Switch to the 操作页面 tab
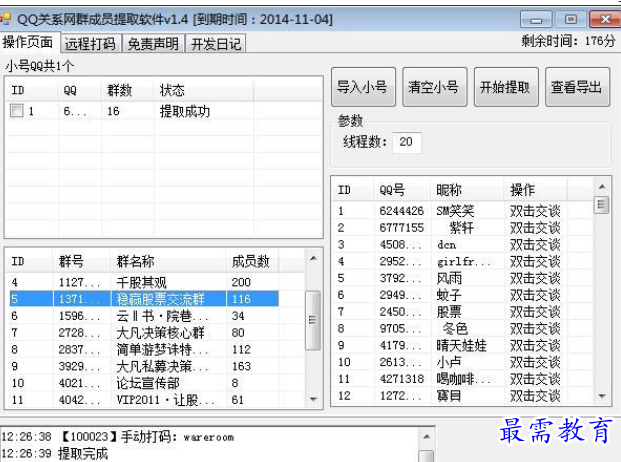Viewport: 621px width, 462px height. pyautogui.click(x=28, y=42)
